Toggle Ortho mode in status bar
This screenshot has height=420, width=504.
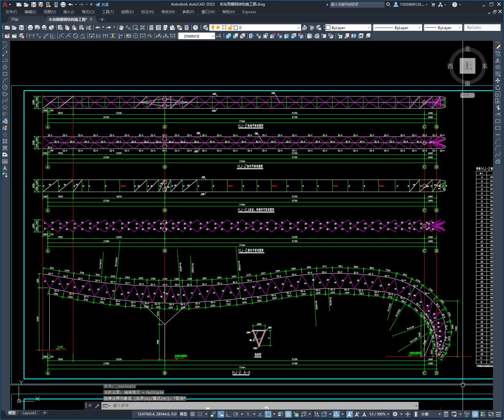tap(228, 414)
